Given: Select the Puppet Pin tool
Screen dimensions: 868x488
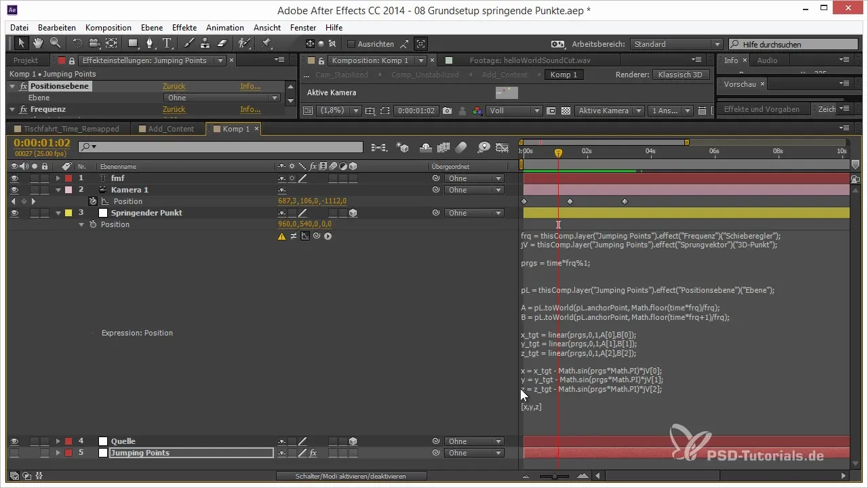Looking at the screenshot, I should (266, 43).
